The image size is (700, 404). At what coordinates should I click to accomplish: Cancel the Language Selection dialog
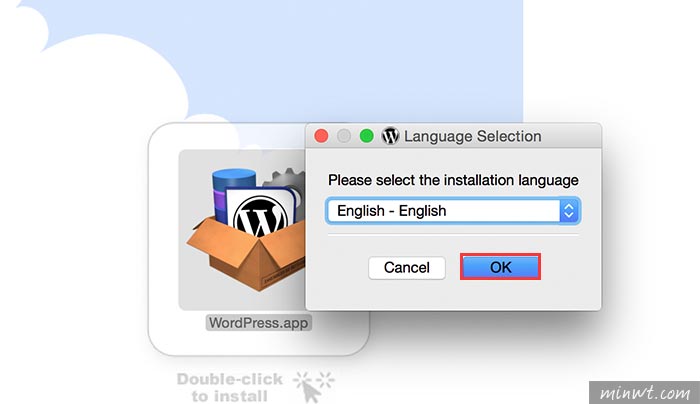[406, 267]
